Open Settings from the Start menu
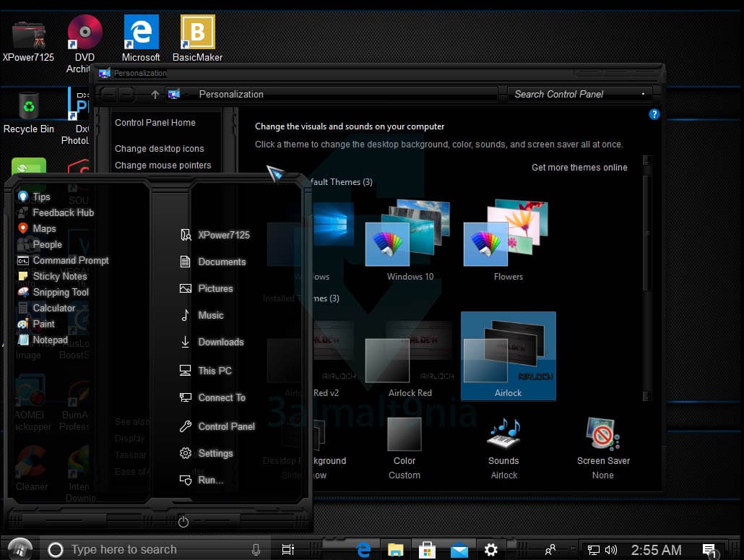This screenshot has height=560, width=744. click(x=207, y=453)
